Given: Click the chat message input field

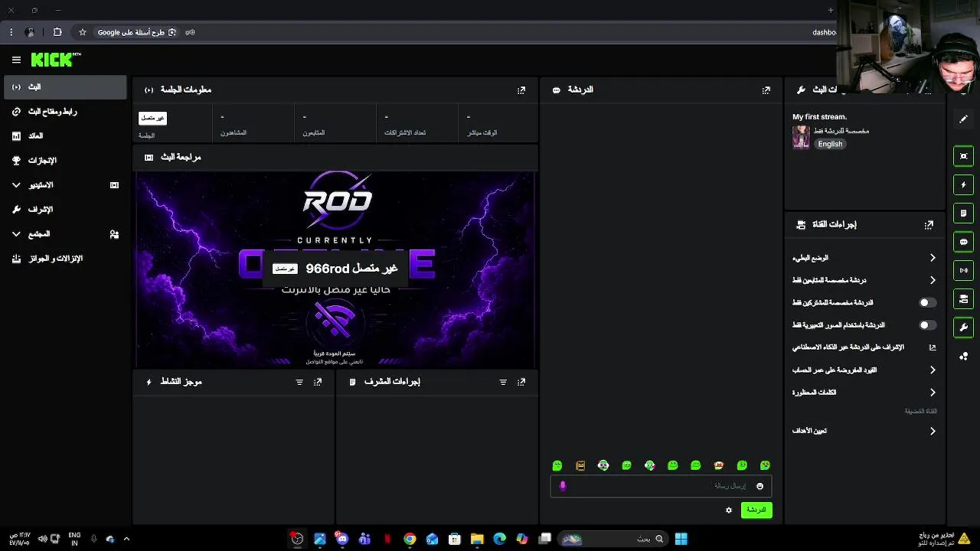Looking at the screenshot, I should pyautogui.click(x=661, y=486).
